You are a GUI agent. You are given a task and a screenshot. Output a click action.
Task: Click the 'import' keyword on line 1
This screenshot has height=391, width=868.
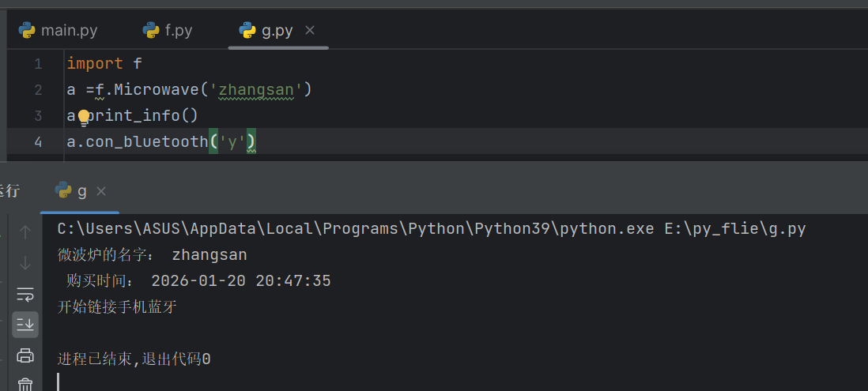(x=94, y=64)
